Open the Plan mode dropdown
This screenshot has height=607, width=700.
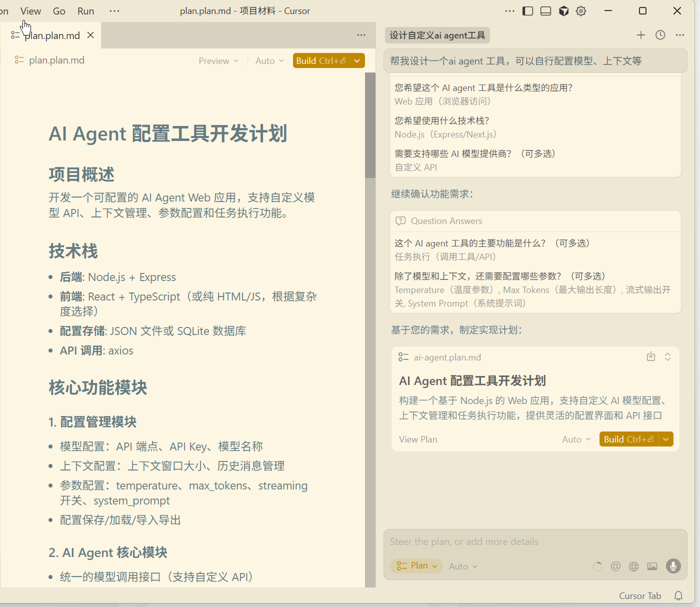coord(416,565)
